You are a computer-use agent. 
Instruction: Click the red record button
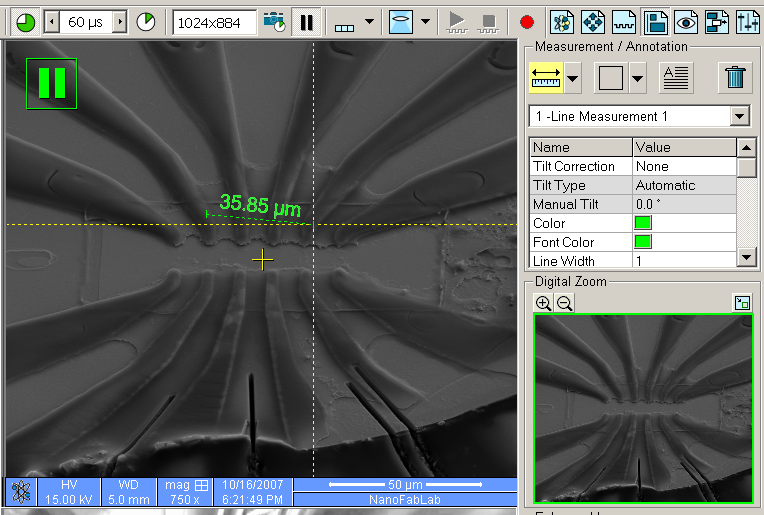527,21
